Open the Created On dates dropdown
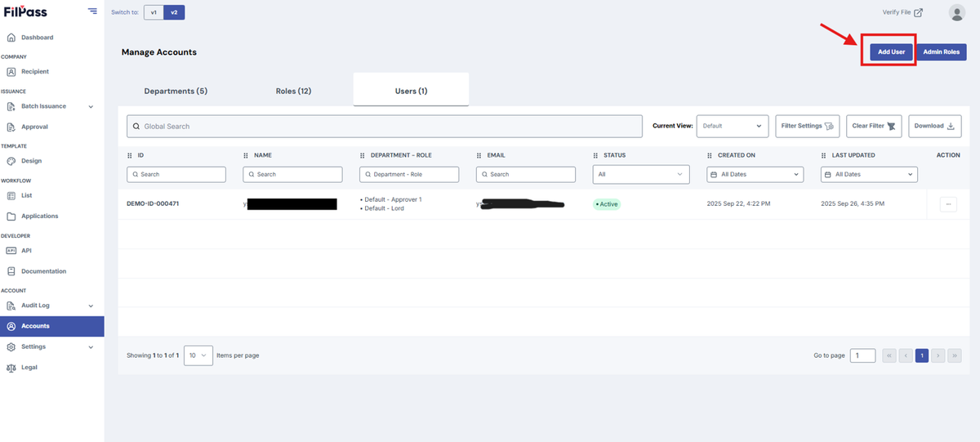The width and height of the screenshot is (980, 442). coord(755,174)
